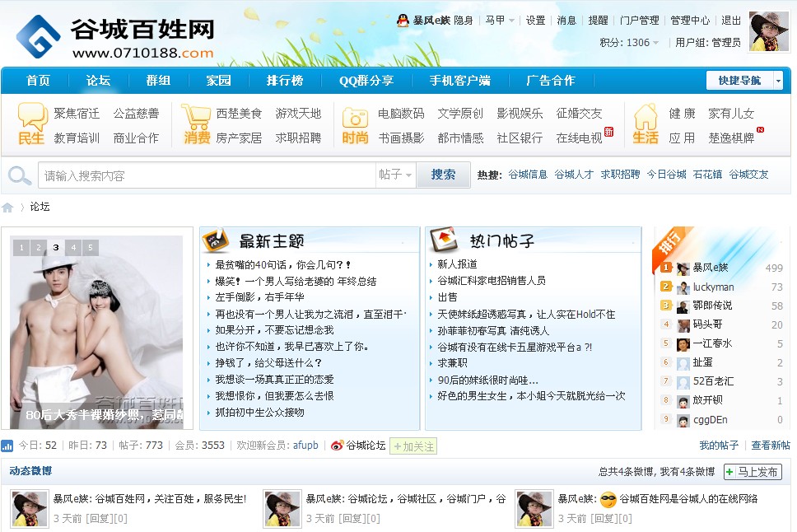Image resolution: width=797 pixels, height=532 pixels.
Task: Open post 最贫嘴的40句话，你会几句?！
Action: 282,264
